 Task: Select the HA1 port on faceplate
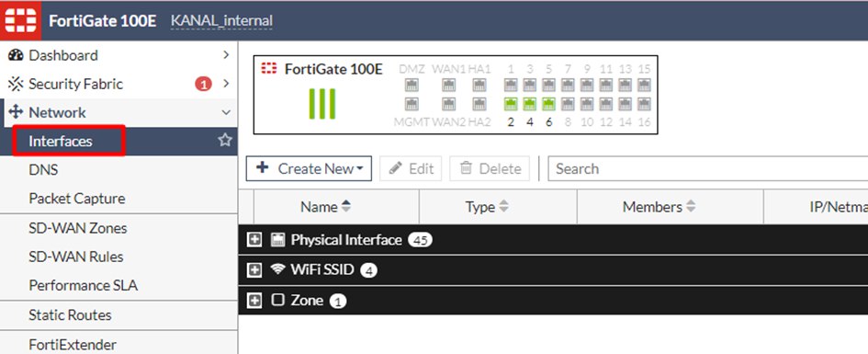pos(479,85)
